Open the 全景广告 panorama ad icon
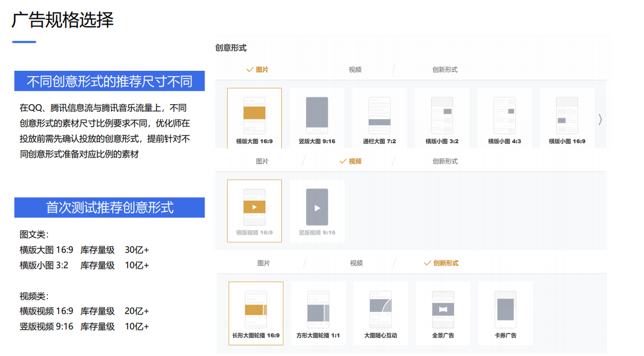The width and height of the screenshot is (644, 356). coord(442,309)
